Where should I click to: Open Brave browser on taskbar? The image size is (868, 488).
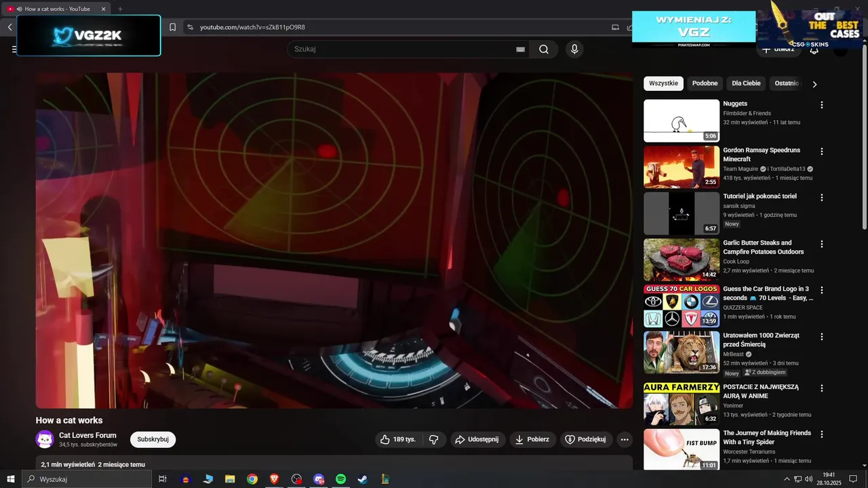[x=274, y=479]
